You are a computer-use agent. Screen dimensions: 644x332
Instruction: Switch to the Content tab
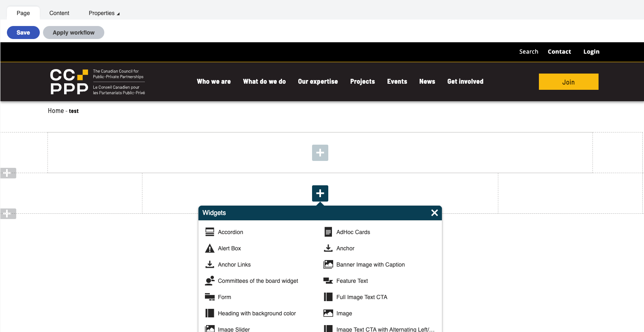coord(59,13)
